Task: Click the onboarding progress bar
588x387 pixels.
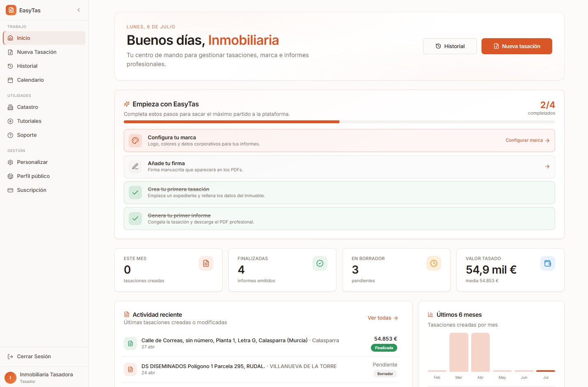Action: click(x=339, y=122)
